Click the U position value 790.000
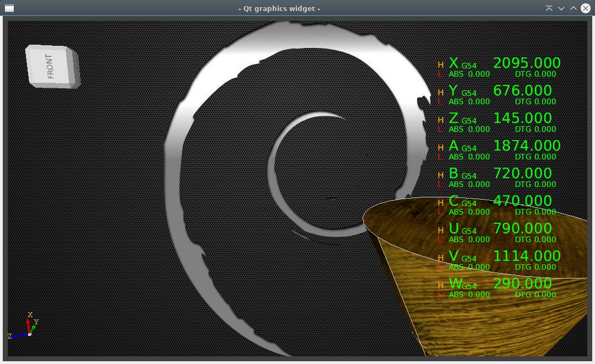 [x=523, y=229]
